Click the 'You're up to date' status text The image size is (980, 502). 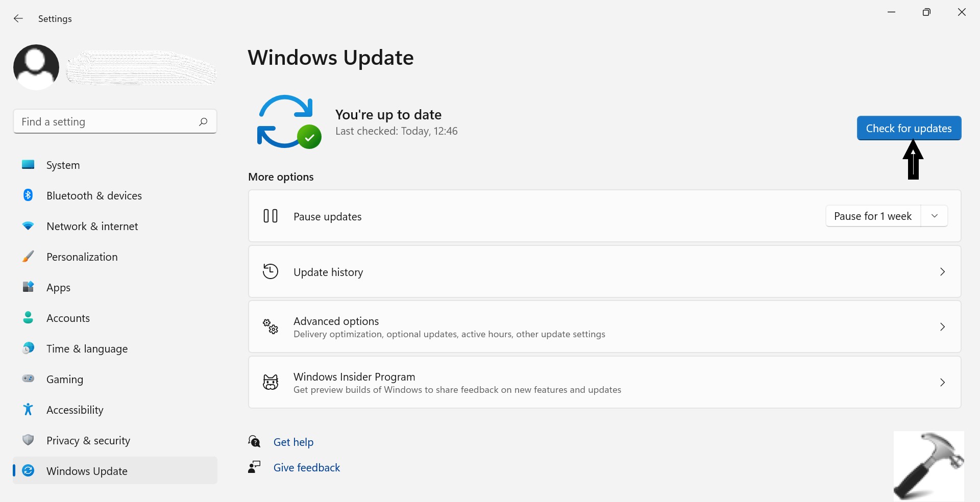click(388, 115)
